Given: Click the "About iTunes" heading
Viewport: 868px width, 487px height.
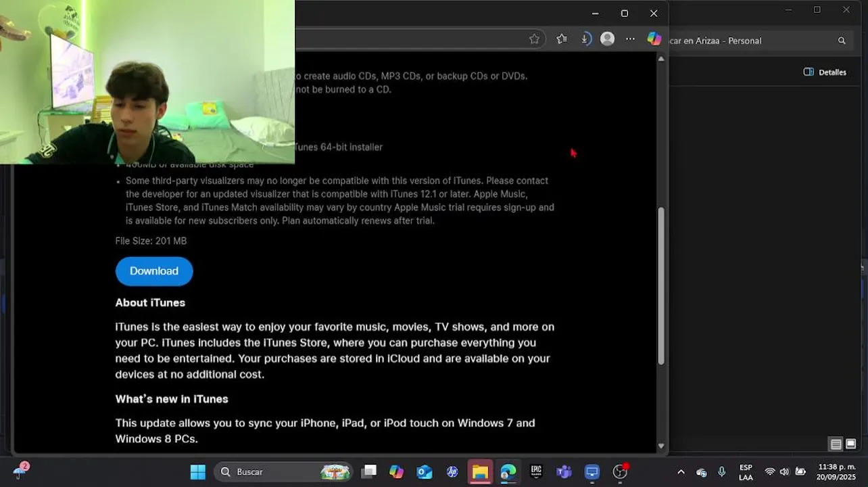Looking at the screenshot, I should pos(150,302).
